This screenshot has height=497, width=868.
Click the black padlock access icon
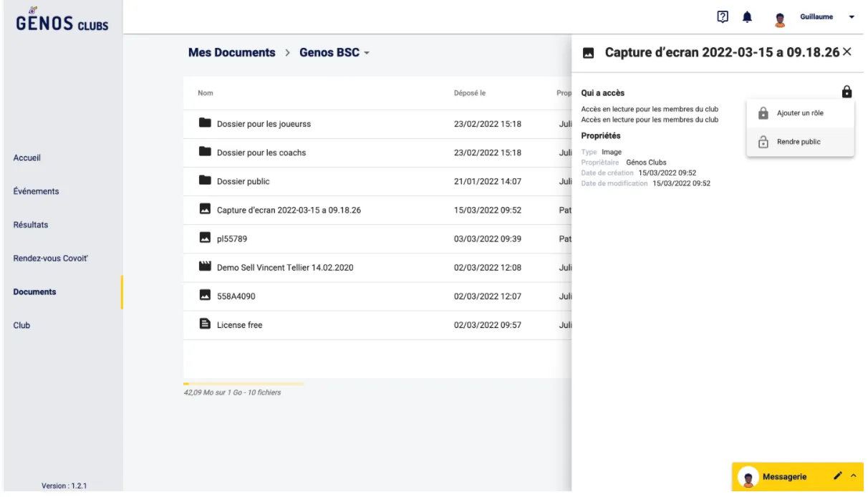click(847, 92)
